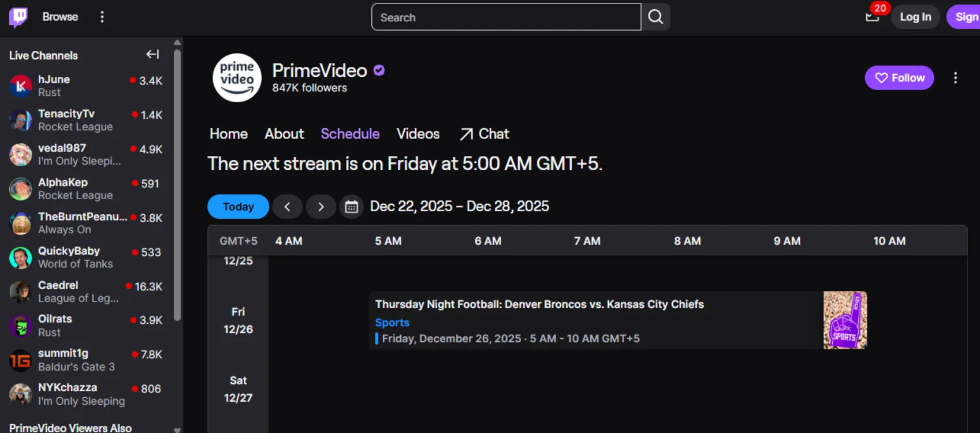
Task: Click QuickyBaby's World of Tanks label
Action: (76, 264)
